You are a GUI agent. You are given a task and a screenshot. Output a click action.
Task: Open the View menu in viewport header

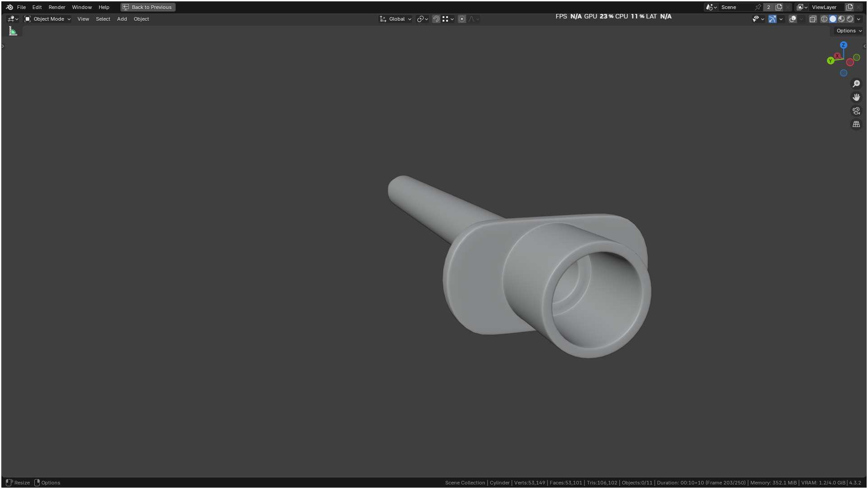tap(83, 19)
